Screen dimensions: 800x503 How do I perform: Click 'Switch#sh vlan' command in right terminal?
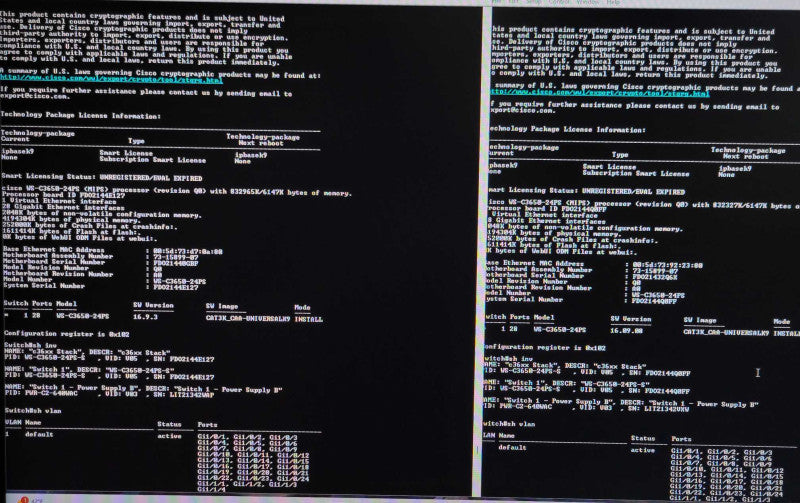pyautogui.click(x=509, y=424)
